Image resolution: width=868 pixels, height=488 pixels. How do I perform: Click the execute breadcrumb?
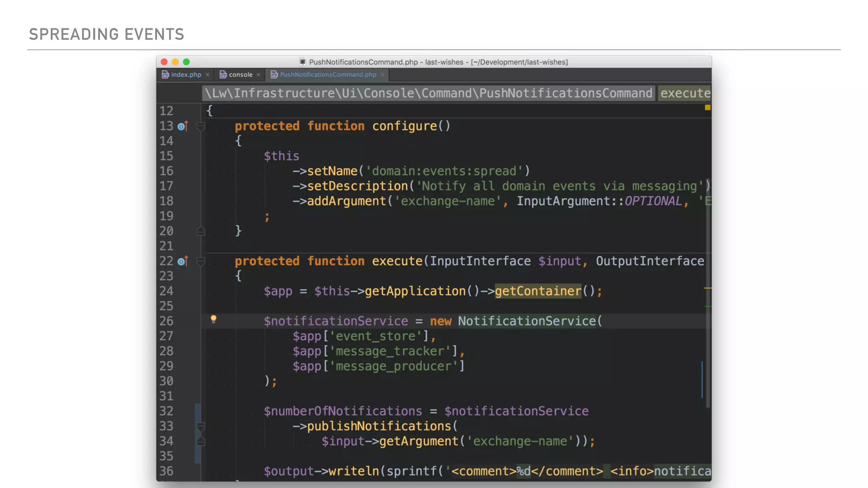click(685, 93)
